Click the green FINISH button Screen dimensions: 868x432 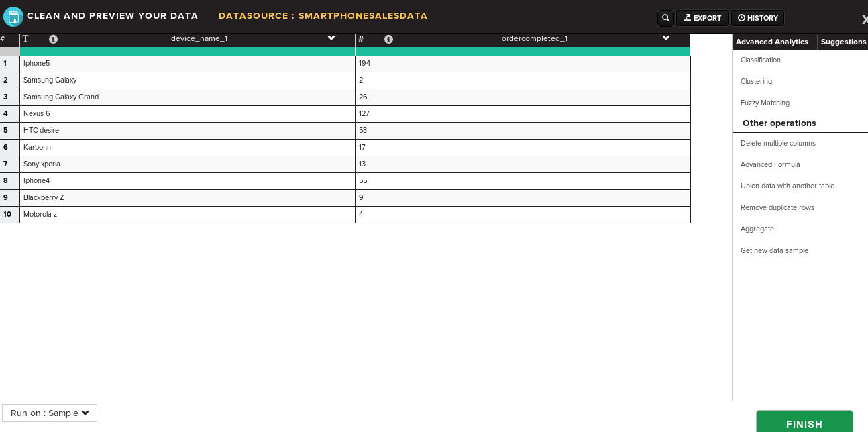(804, 421)
